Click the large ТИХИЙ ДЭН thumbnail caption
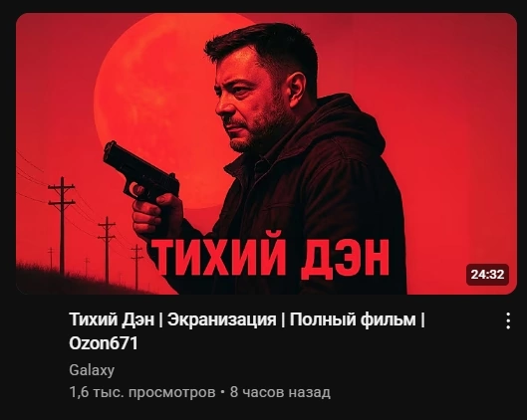Image resolution: width=527 pixels, height=420 pixels. [269, 258]
